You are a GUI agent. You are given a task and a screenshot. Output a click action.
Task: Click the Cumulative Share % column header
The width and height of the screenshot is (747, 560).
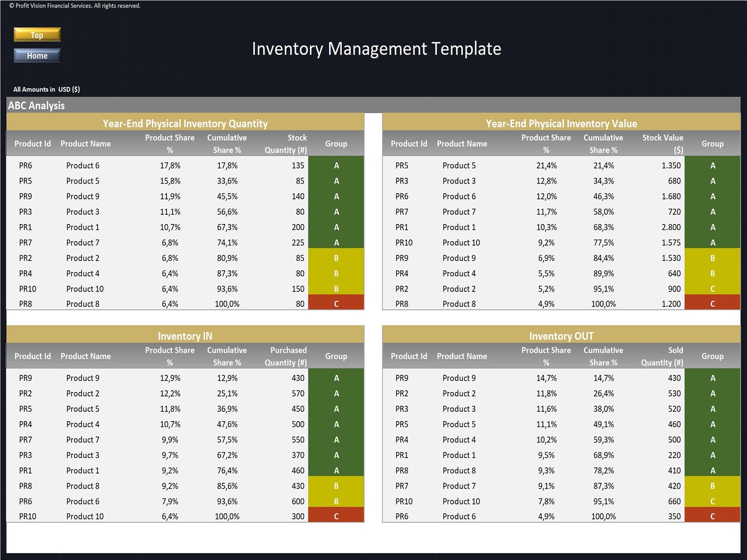point(227,144)
